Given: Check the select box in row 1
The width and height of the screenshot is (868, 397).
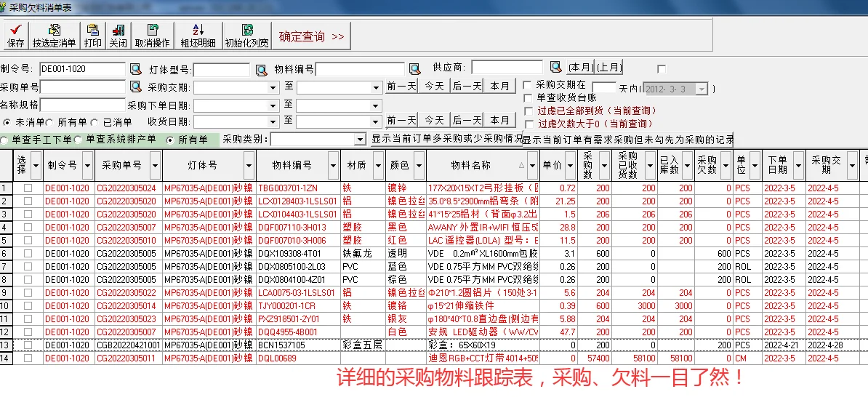Looking at the screenshot, I should [x=28, y=188].
